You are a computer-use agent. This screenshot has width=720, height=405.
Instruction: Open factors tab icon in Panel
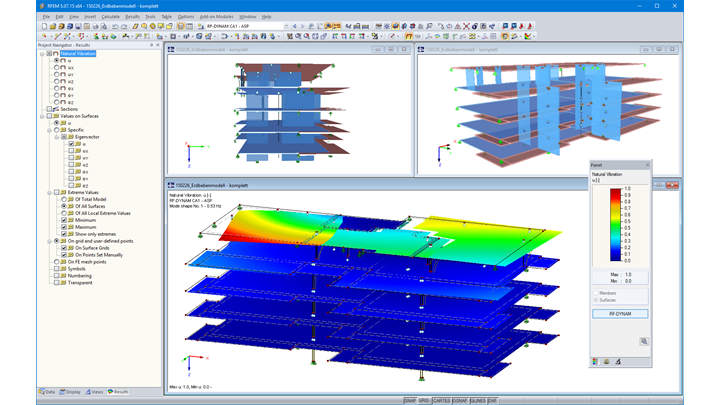[606, 362]
